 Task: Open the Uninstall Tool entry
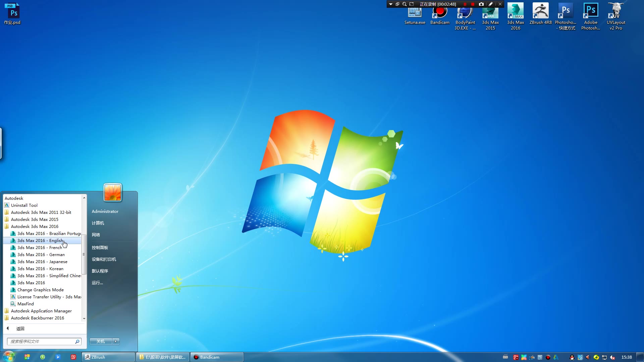tap(42, 205)
